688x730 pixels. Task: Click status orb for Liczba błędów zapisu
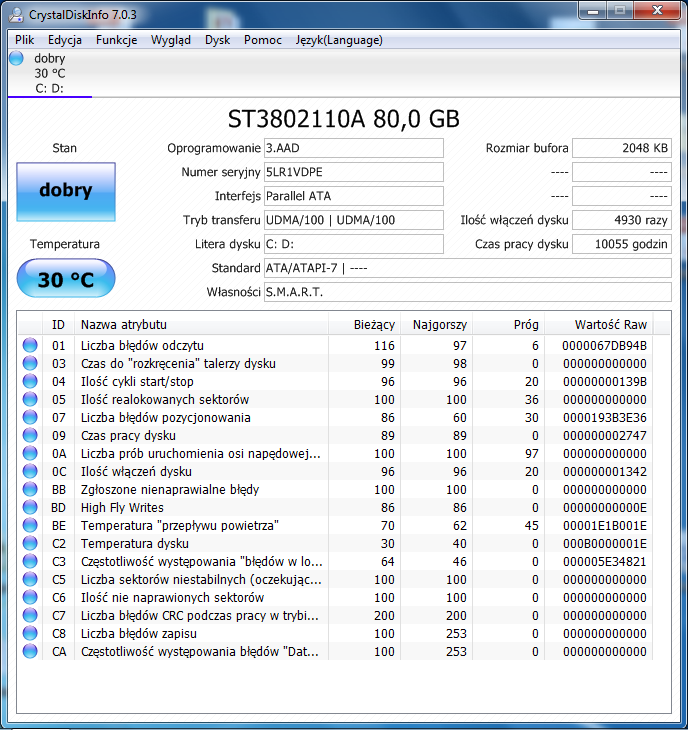point(30,634)
